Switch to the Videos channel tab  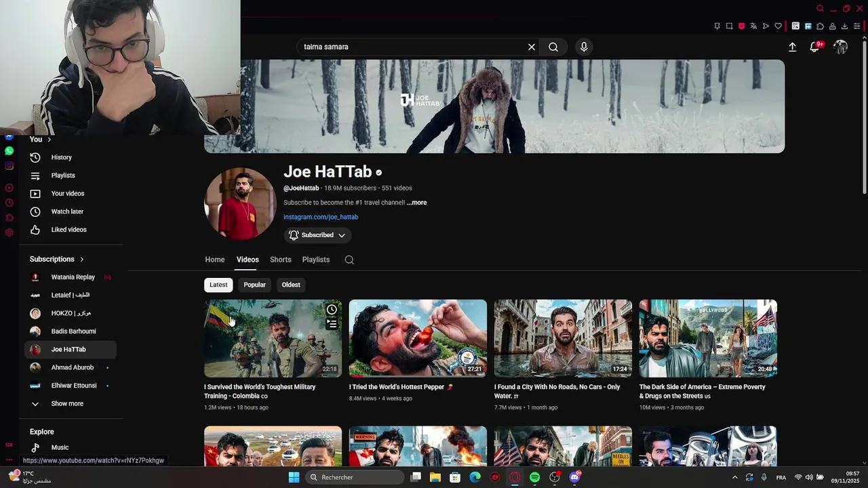248,260
